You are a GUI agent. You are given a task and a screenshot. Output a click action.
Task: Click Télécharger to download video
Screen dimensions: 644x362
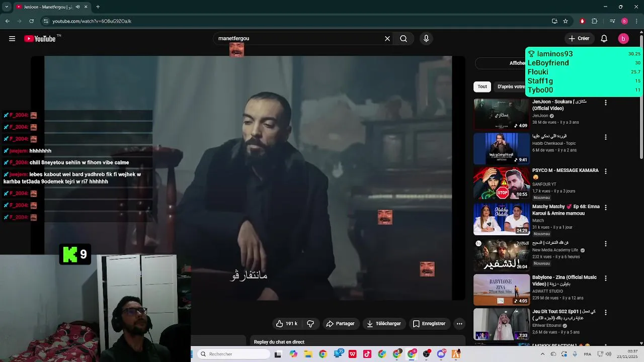(384, 324)
